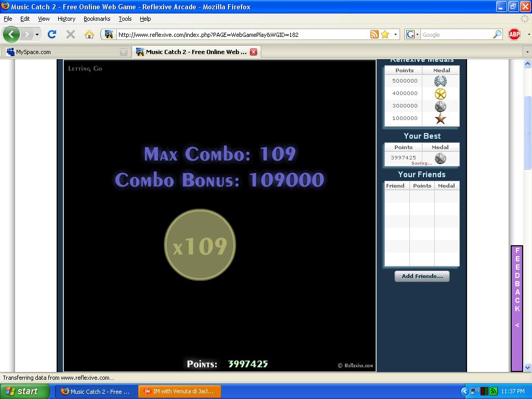The width and height of the screenshot is (532, 399).
Task: Click the x109 combo circle in game
Action: (200, 245)
